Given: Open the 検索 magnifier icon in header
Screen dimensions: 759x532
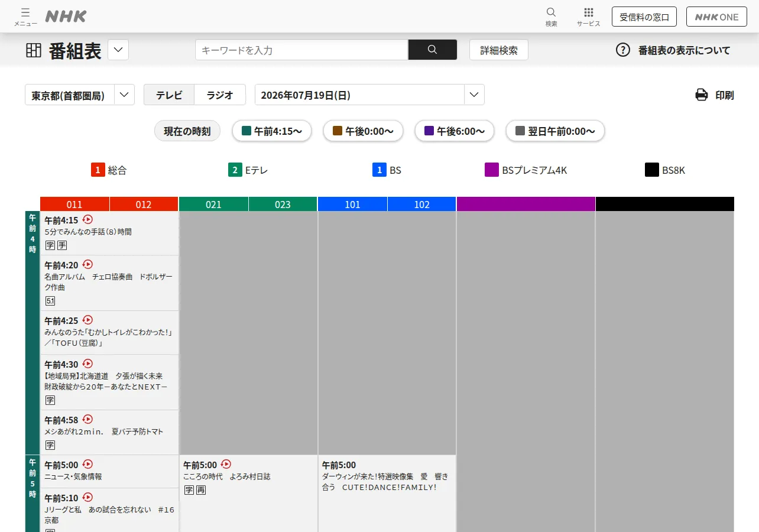Looking at the screenshot, I should tap(551, 17).
